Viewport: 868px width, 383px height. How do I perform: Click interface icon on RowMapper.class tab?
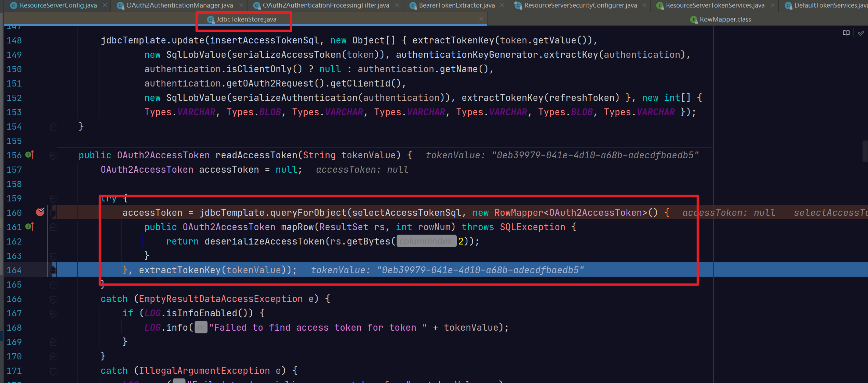pyautogui.click(x=694, y=19)
